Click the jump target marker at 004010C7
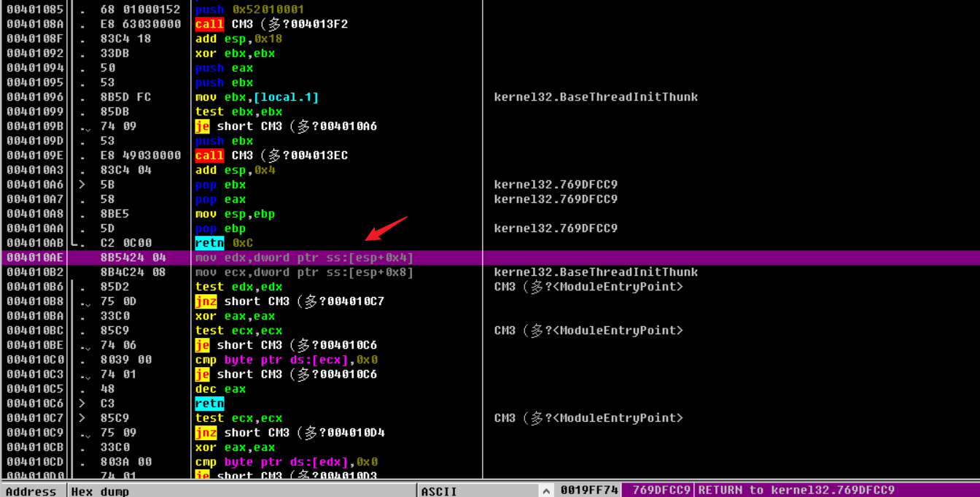The height and width of the screenshot is (497, 980). tap(83, 418)
